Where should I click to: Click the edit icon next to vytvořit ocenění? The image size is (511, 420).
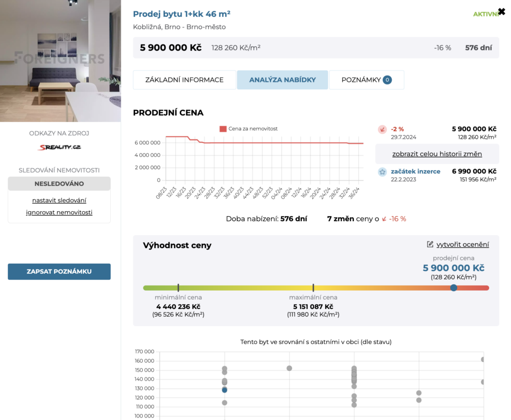click(x=430, y=244)
